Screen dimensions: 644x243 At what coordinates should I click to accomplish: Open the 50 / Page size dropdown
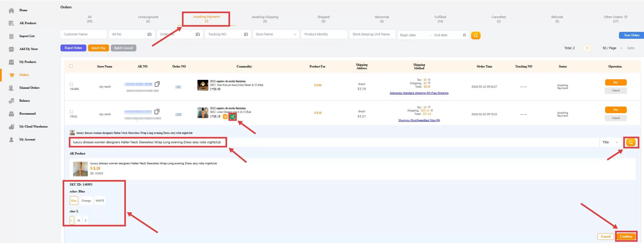(612, 48)
